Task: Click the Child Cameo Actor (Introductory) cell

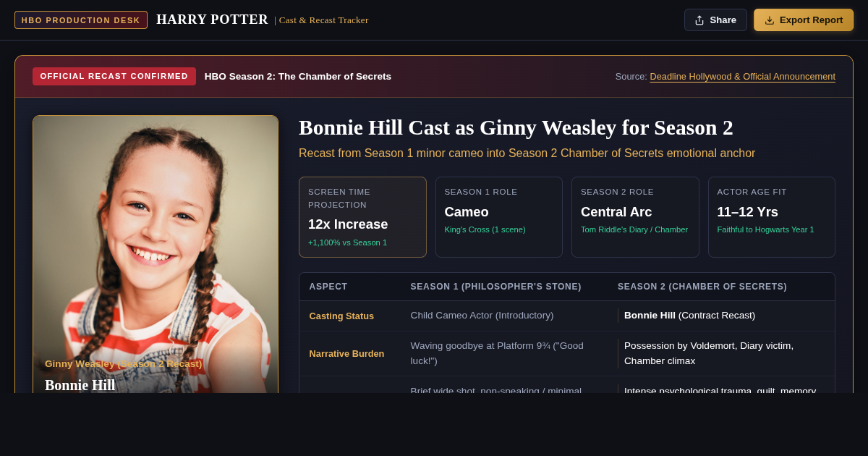Action: tap(482, 315)
